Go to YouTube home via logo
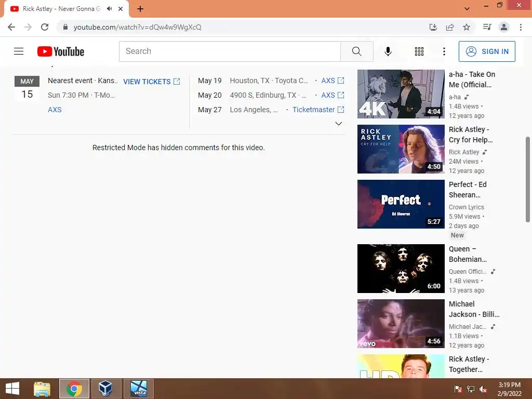 [61, 51]
